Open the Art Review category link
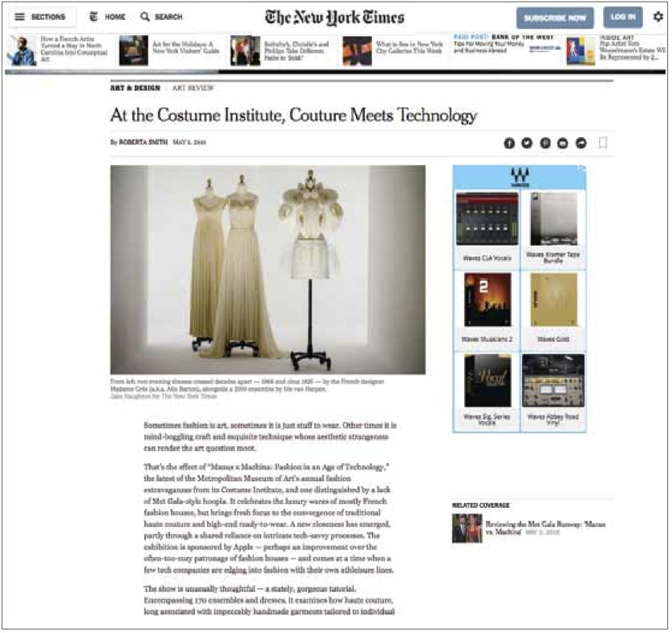672x633 pixels. coord(192,88)
